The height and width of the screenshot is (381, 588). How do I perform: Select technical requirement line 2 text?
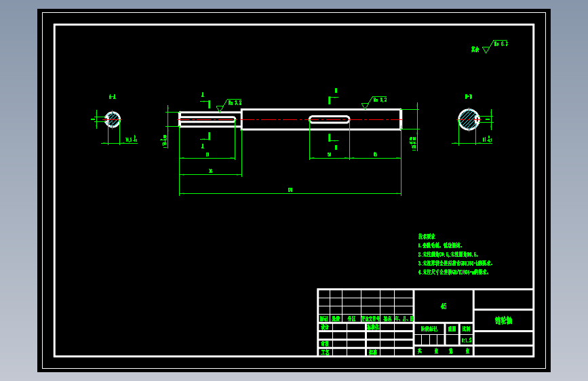[448, 254]
